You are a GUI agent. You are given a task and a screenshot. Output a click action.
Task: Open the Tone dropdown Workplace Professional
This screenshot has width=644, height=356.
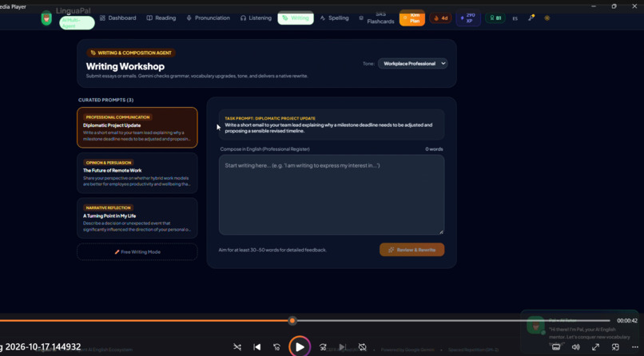(412, 64)
